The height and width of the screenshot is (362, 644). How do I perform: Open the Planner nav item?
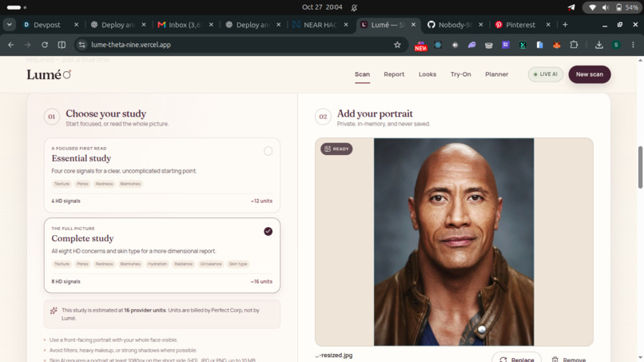[496, 74]
